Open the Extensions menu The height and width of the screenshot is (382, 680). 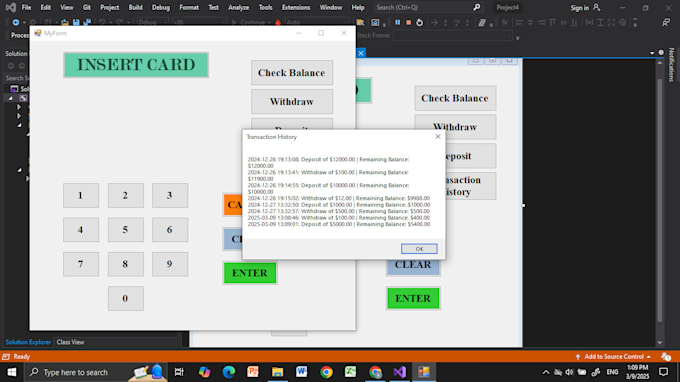[x=296, y=7]
